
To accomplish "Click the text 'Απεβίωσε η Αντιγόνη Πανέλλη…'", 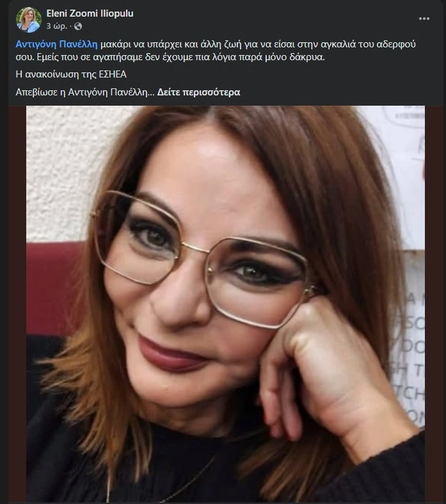I will click(x=85, y=92).
